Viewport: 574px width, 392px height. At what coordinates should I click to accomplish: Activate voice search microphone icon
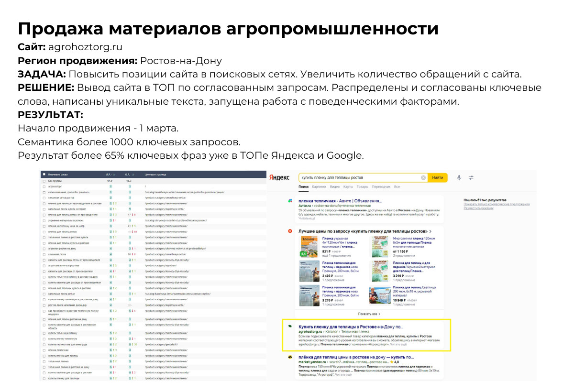pos(459,178)
